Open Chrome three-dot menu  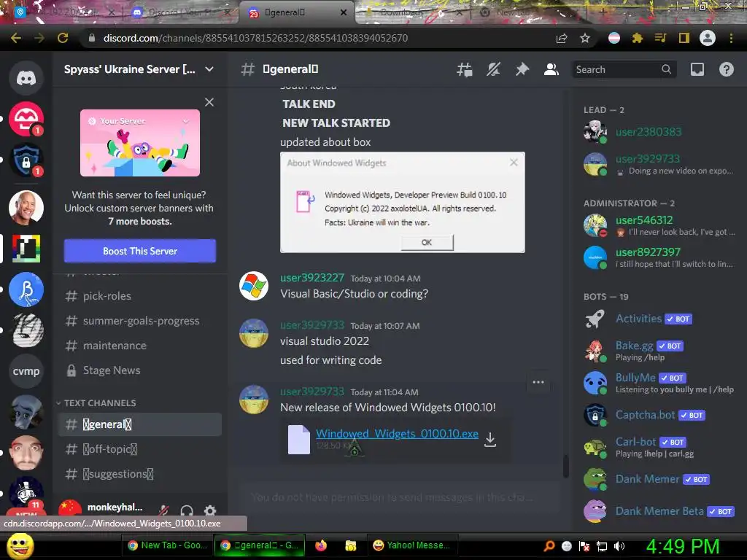[x=731, y=38]
